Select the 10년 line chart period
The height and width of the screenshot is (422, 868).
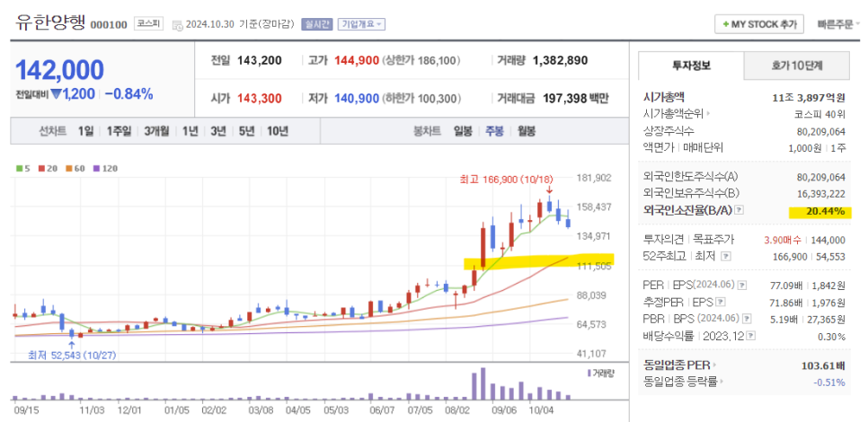tap(278, 131)
